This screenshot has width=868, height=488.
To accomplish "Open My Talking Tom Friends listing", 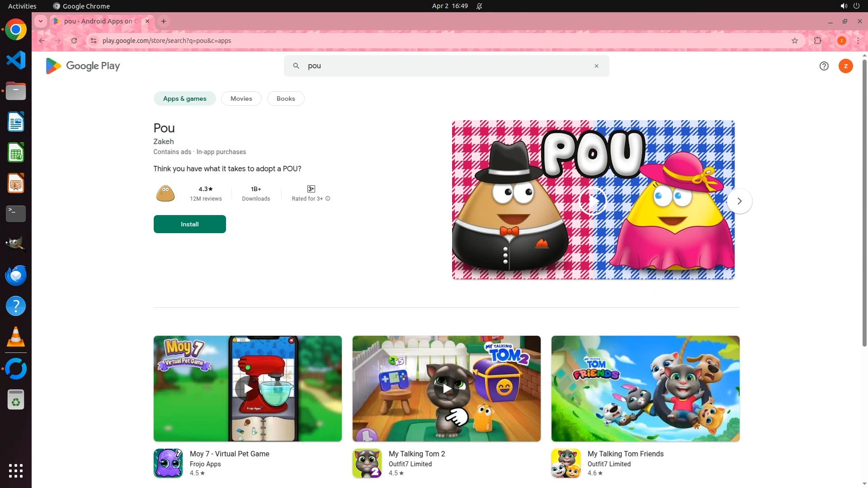I will [625, 454].
